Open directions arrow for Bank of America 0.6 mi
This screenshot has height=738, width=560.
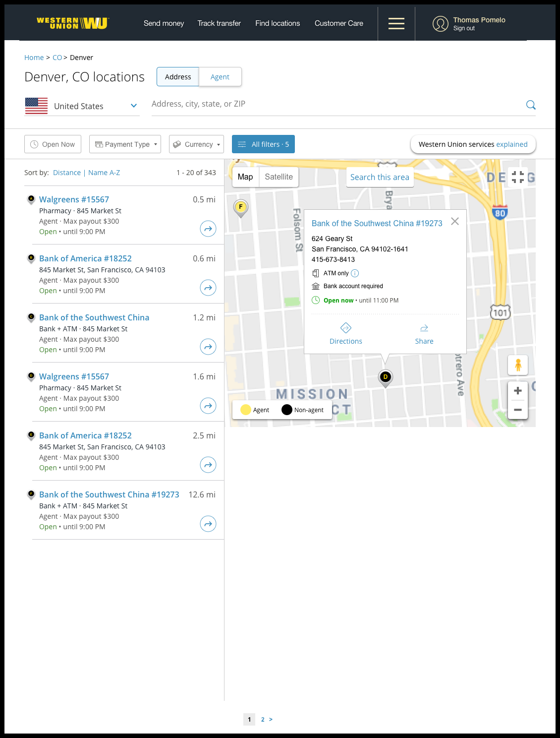coord(208,288)
